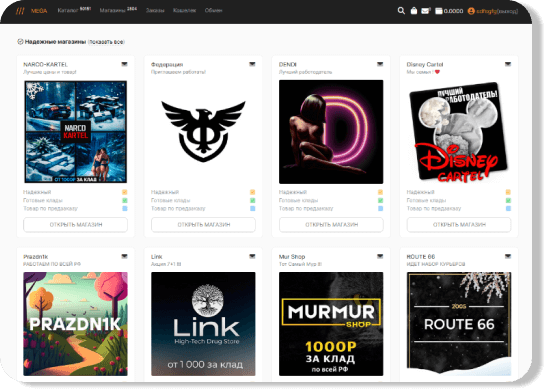Click ОТКРЫТЬ МАГАЗИН on the NARCO-KARTEL card
This screenshot has width=546, height=390.
coord(76,225)
